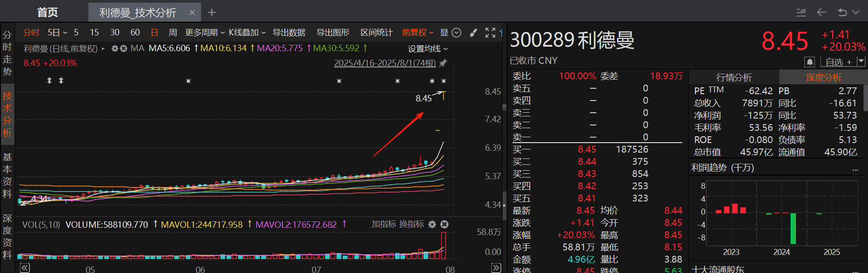Click the MAVOL1:244717.958 label
868x273 pixels.
(x=202, y=225)
